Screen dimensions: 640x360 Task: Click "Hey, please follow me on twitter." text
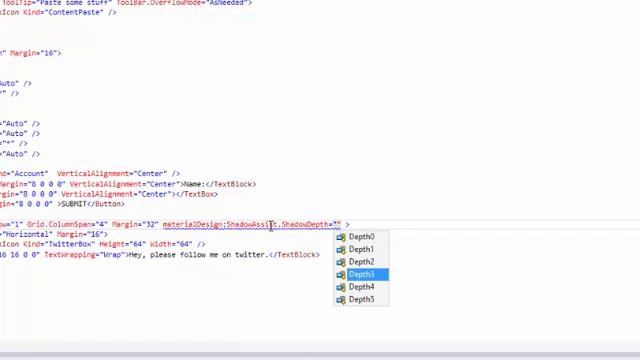pyautogui.click(x=198, y=255)
